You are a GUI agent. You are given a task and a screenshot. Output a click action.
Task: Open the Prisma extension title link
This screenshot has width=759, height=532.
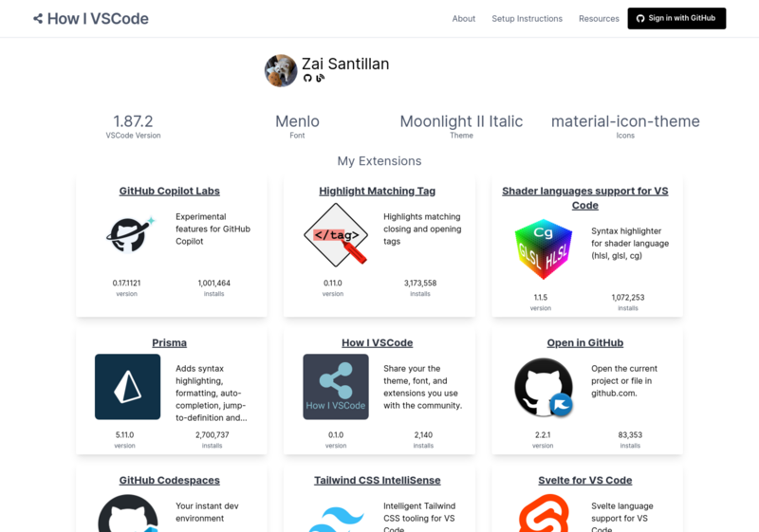[x=170, y=343]
